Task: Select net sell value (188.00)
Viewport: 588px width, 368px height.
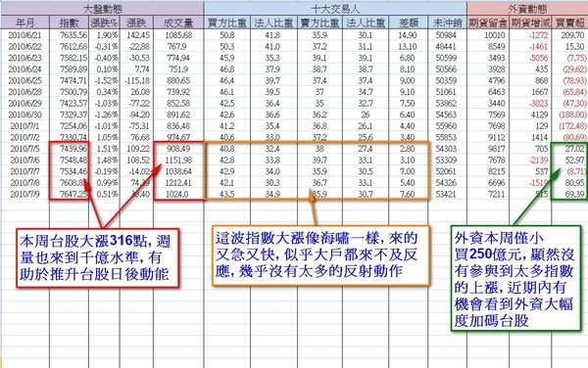Action: (x=572, y=115)
